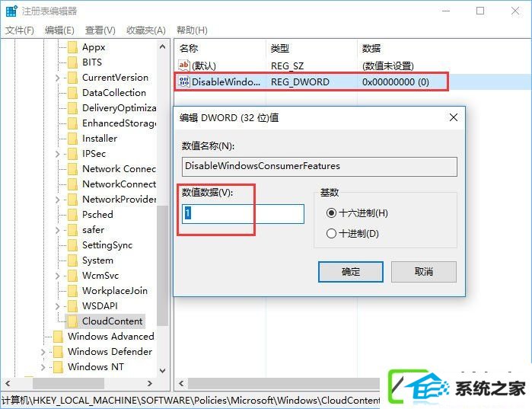
Task: Click the Windows Defender folder icon
Action: pos(58,352)
